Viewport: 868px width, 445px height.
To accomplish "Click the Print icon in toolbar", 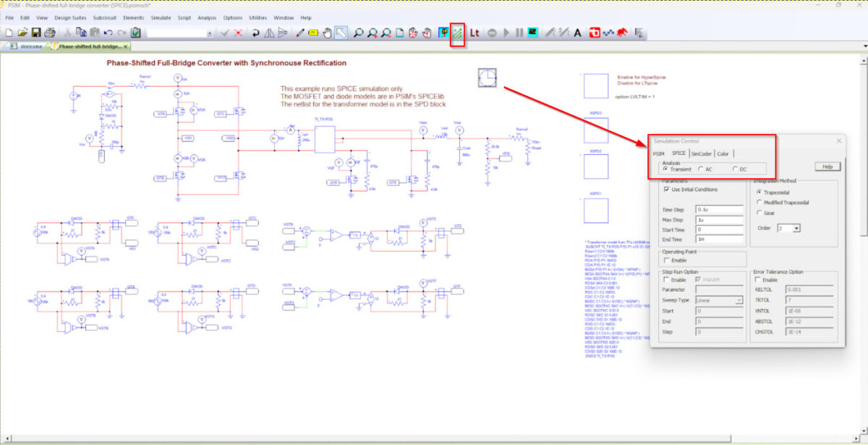I will [x=49, y=33].
